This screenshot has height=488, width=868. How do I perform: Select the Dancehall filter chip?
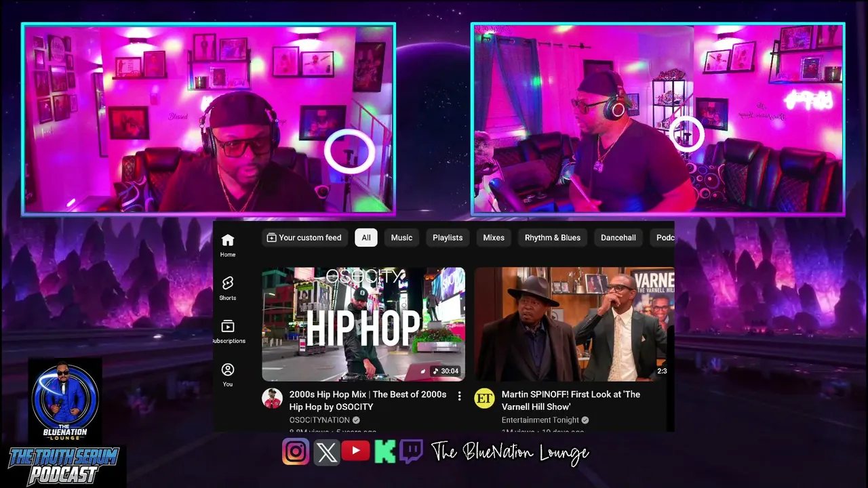pyautogui.click(x=618, y=238)
